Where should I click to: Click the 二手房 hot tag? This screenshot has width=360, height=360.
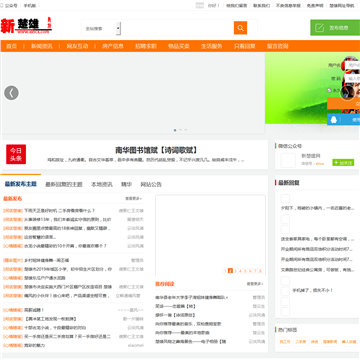(x=300, y=342)
